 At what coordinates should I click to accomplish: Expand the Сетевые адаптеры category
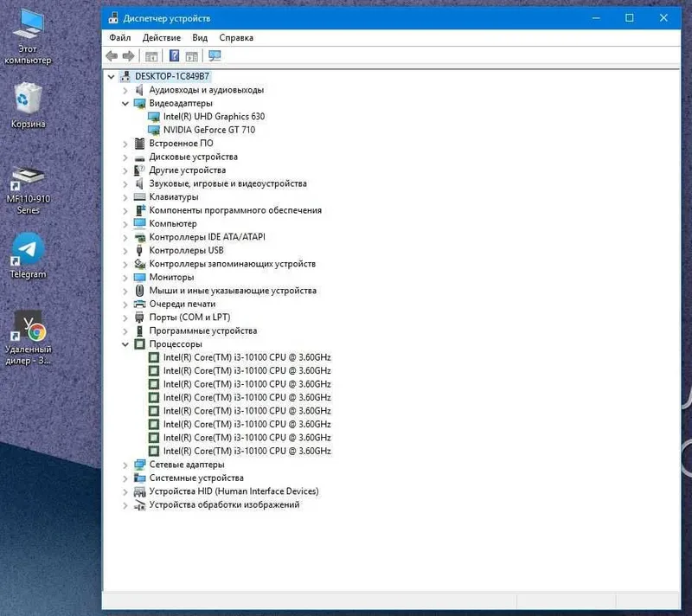(125, 465)
